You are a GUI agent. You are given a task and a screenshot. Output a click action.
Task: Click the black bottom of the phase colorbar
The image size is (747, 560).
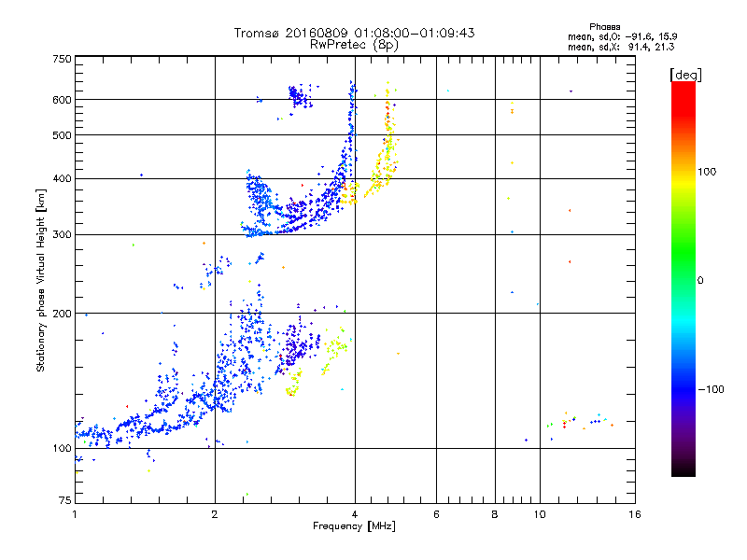pyautogui.click(x=684, y=469)
